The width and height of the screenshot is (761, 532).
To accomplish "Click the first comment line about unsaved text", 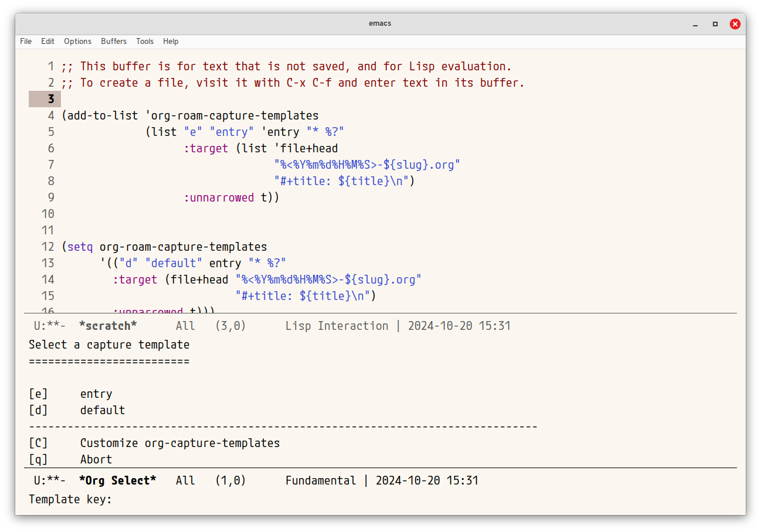I will pos(287,66).
